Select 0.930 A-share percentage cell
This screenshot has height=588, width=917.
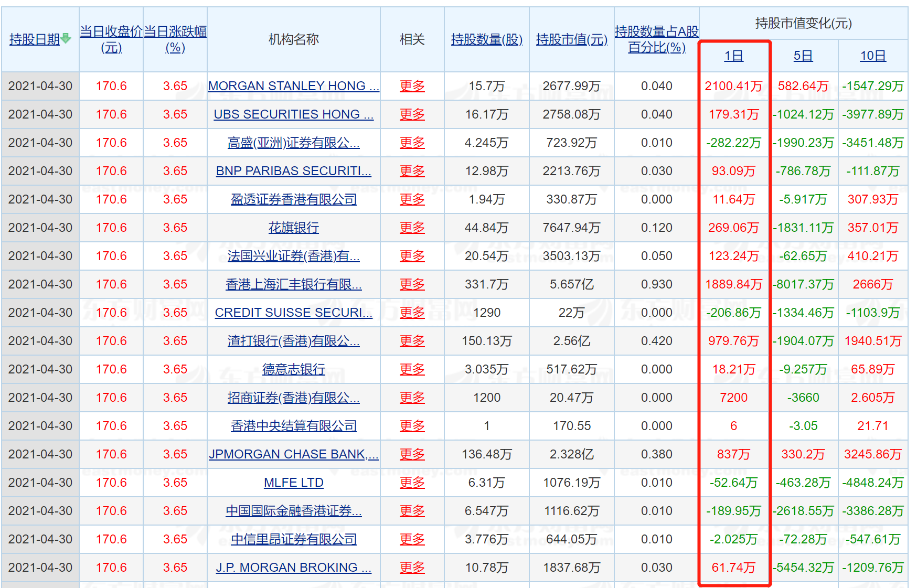point(657,284)
